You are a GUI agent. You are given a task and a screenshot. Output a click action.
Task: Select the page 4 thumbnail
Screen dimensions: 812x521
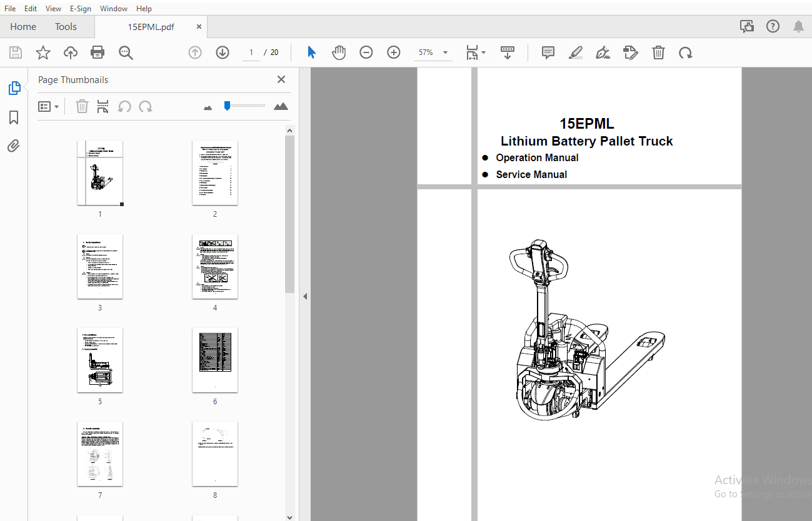(x=215, y=267)
